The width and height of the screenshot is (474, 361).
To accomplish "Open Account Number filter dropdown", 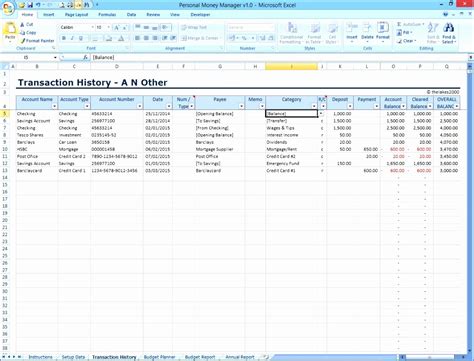I will 140,106.
